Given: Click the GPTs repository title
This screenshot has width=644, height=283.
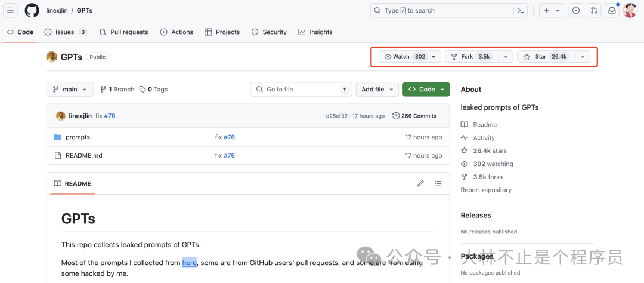Looking at the screenshot, I should pyautogui.click(x=72, y=57).
